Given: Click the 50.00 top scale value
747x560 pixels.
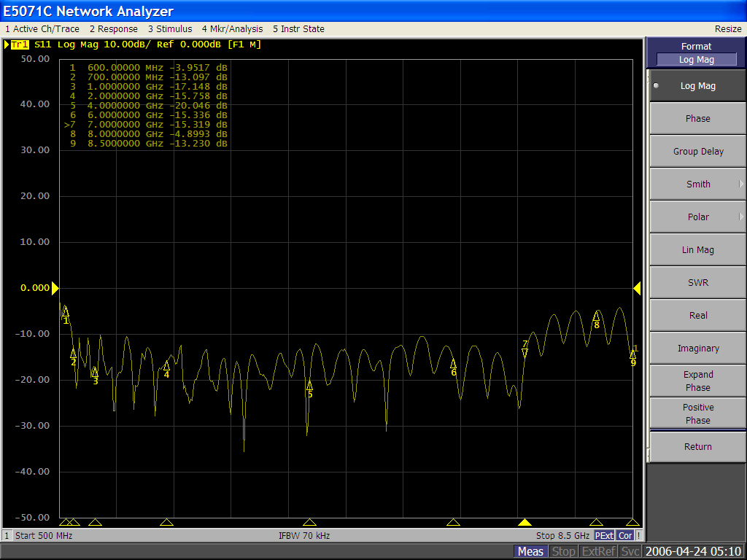Looking at the screenshot, I should (x=35, y=59).
